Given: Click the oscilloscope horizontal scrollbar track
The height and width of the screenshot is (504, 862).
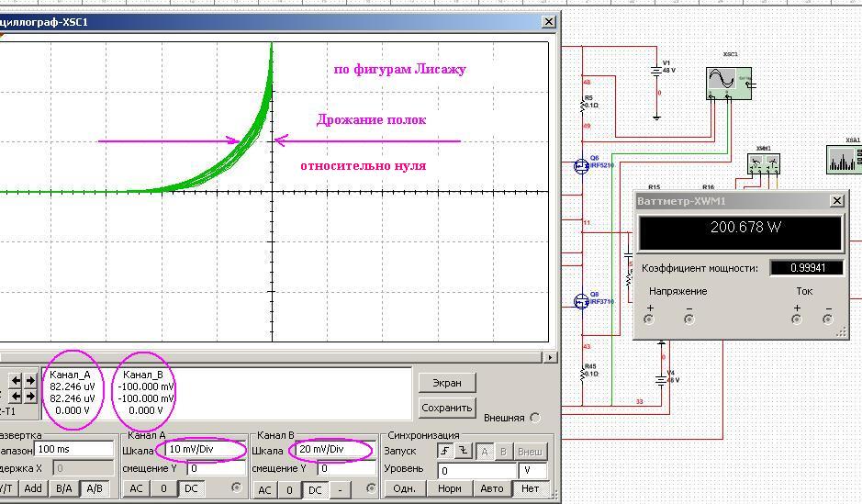Looking at the screenshot, I should coord(271,357).
